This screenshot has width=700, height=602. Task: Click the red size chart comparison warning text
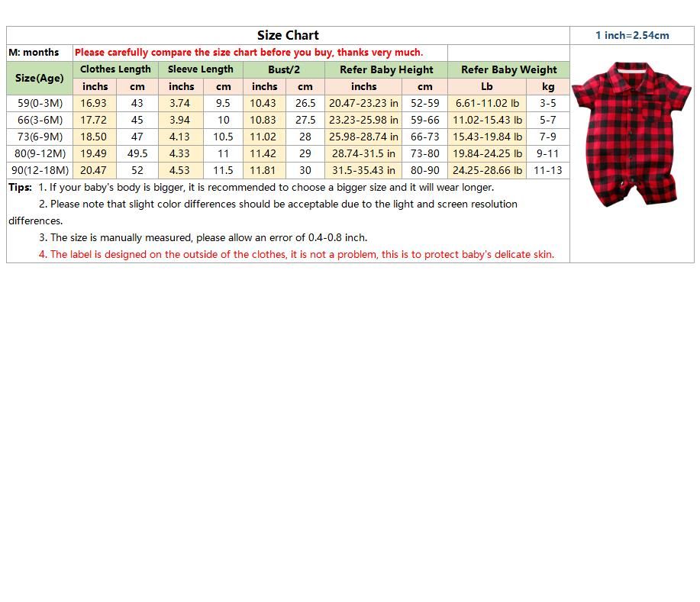(x=249, y=53)
